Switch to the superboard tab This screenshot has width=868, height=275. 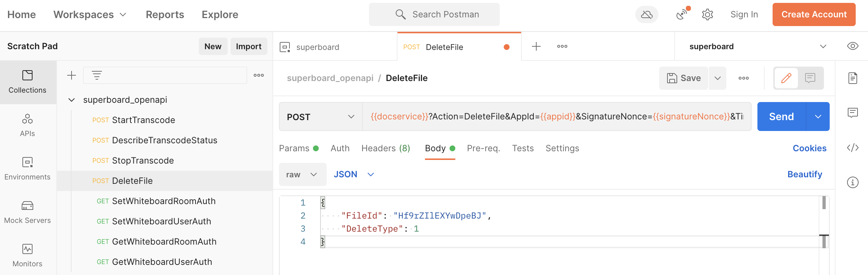tap(335, 47)
